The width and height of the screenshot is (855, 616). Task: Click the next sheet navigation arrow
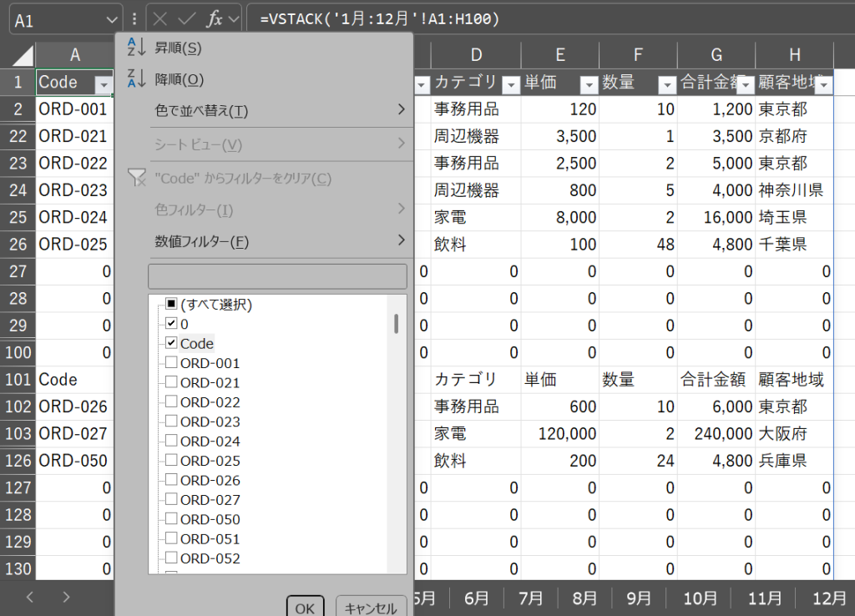pos(66,597)
